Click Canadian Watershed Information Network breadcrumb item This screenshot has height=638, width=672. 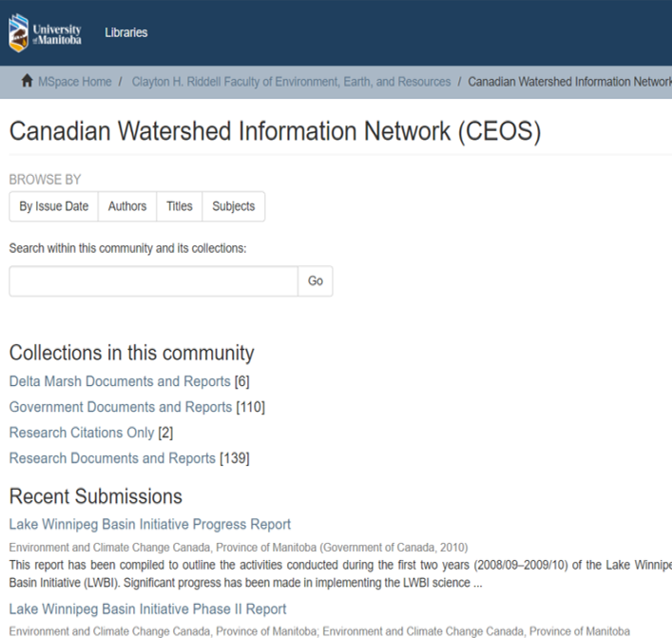[569, 82]
